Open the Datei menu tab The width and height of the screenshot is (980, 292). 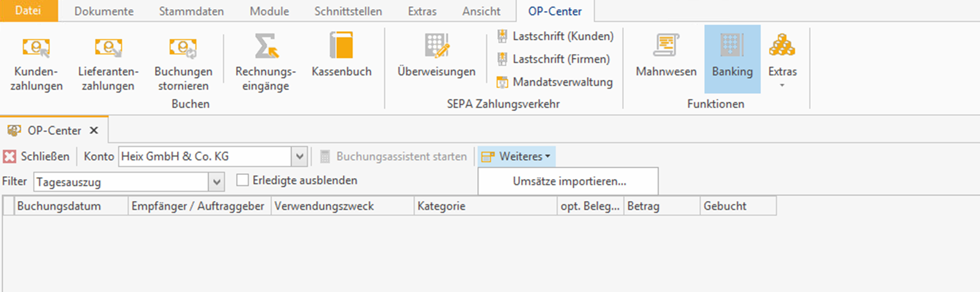(28, 11)
